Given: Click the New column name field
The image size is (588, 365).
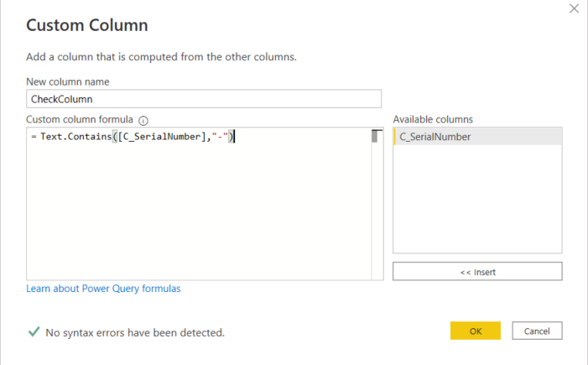Looking at the screenshot, I should (204, 99).
